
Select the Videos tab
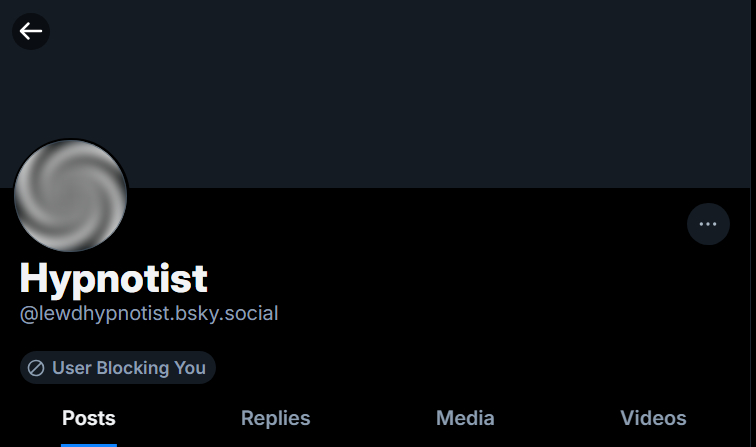tap(653, 418)
